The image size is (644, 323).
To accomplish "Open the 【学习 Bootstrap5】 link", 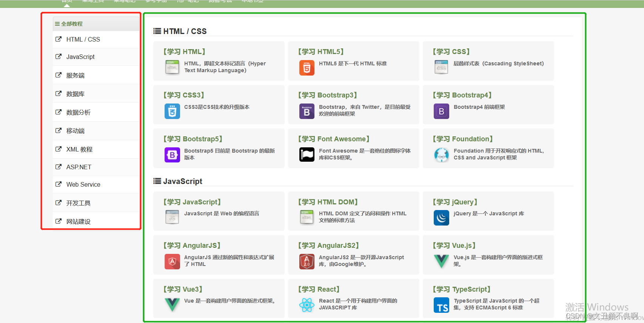I will tap(193, 139).
